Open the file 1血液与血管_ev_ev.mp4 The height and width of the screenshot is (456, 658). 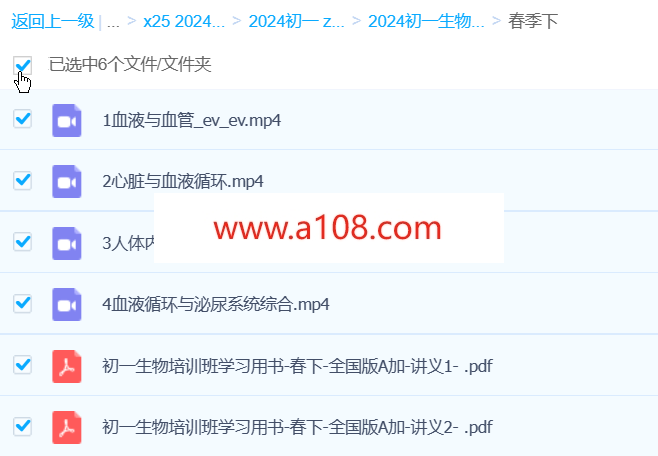tap(192, 120)
